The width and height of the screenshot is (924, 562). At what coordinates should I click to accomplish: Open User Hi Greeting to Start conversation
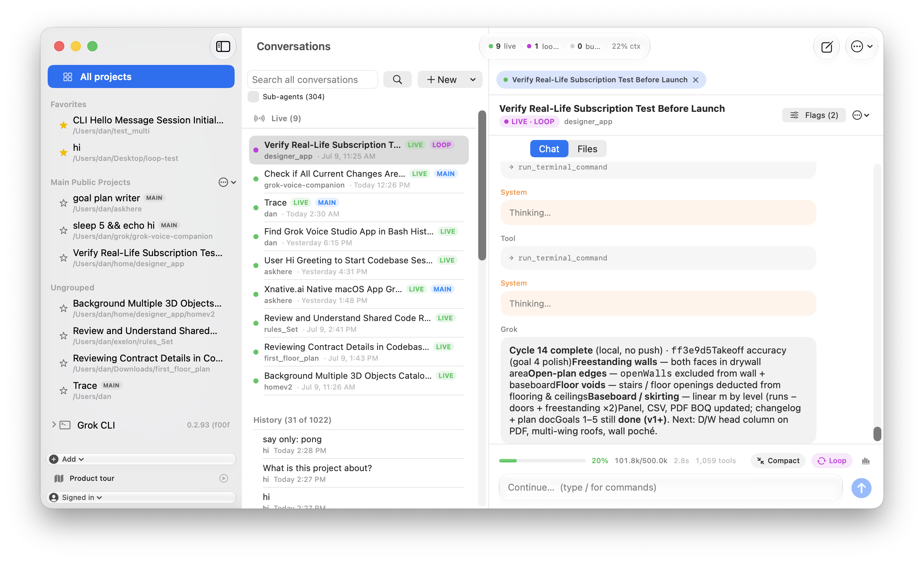click(359, 265)
